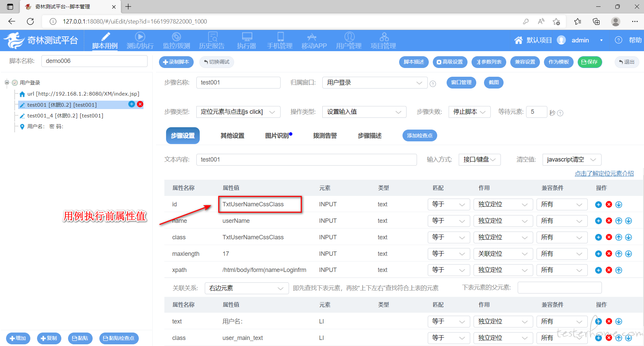Viewport: 644px width, 346px height.
Task: Click the 等待元素 seconds help icon
Action: 560,113
